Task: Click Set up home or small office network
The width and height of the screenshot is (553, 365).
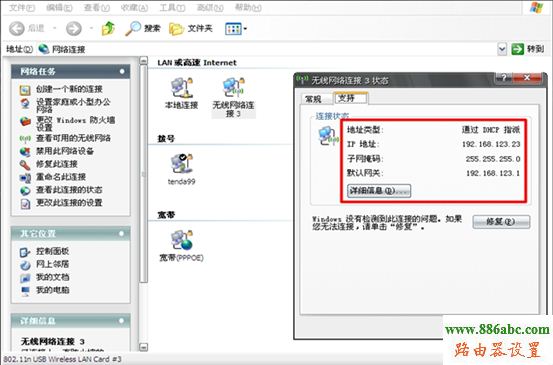Action: pos(73,105)
